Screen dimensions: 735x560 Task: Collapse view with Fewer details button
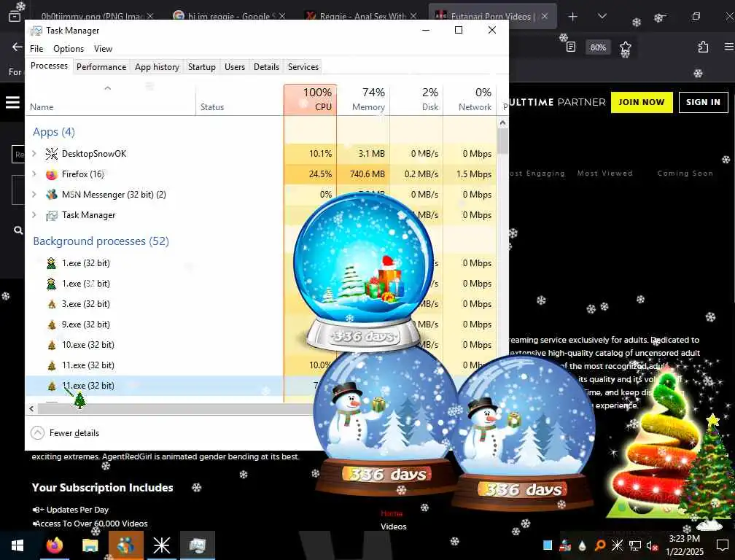click(x=65, y=433)
